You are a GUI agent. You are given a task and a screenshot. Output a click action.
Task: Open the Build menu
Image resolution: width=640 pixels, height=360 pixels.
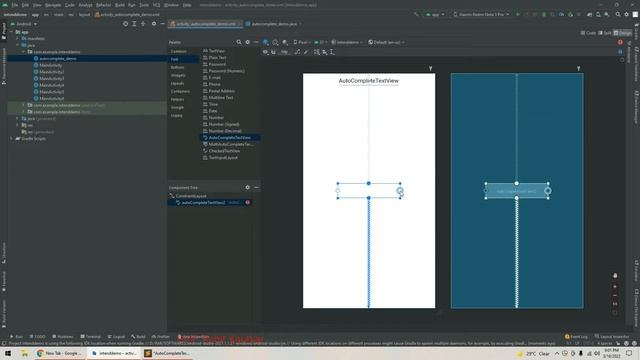[120, 5]
